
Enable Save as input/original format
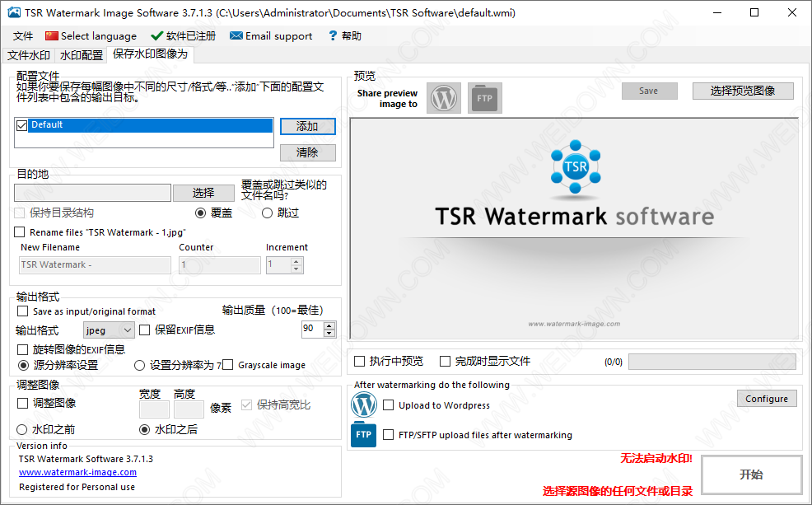pos(23,311)
